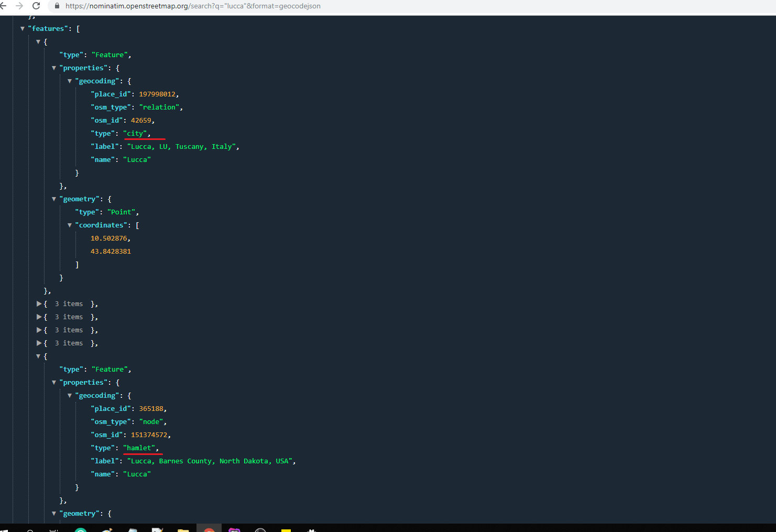Click the padlock site info icon

[x=57, y=6]
